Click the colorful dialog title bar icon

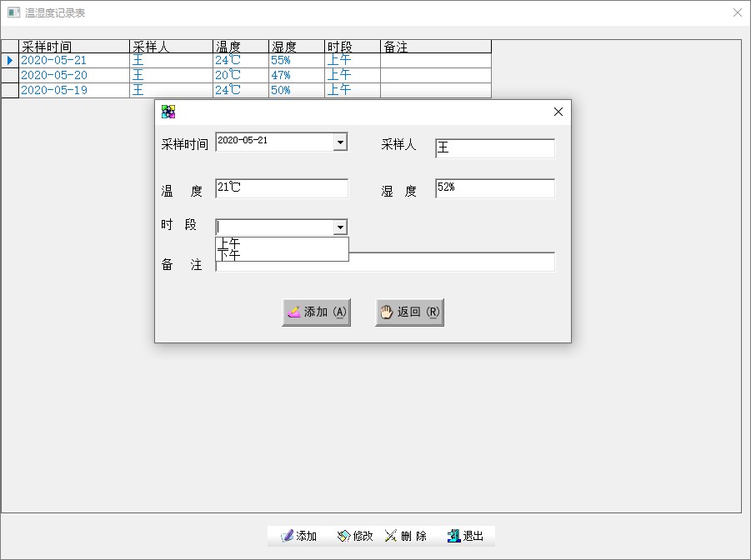pos(168,112)
